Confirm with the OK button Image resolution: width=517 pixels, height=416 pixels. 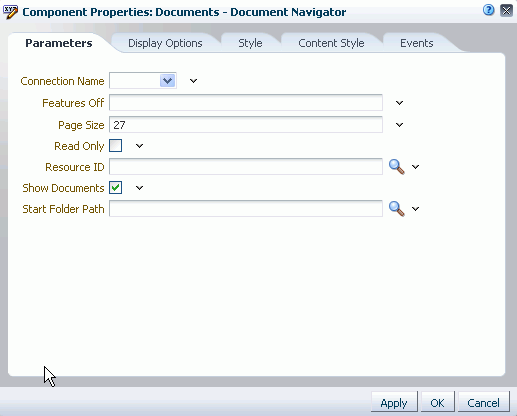click(437, 403)
